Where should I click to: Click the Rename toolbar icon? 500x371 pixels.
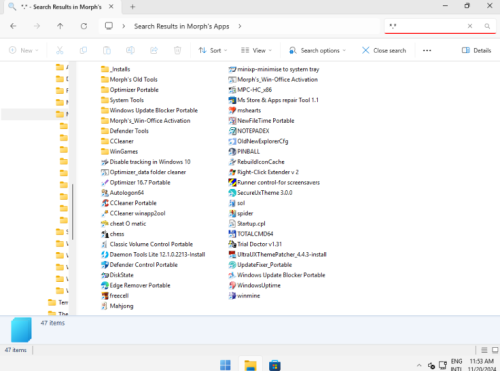tap(130, 50)
